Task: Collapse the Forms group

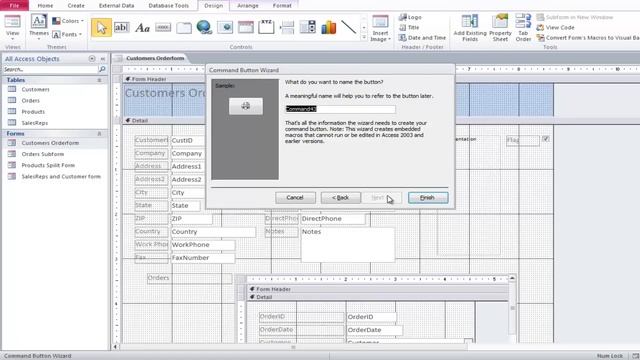Action: pos(99,133)
